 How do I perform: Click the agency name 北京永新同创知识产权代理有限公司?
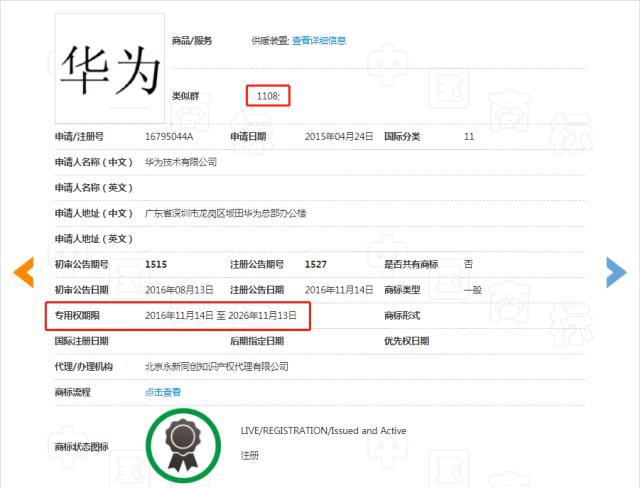click(x=217, y=367)
